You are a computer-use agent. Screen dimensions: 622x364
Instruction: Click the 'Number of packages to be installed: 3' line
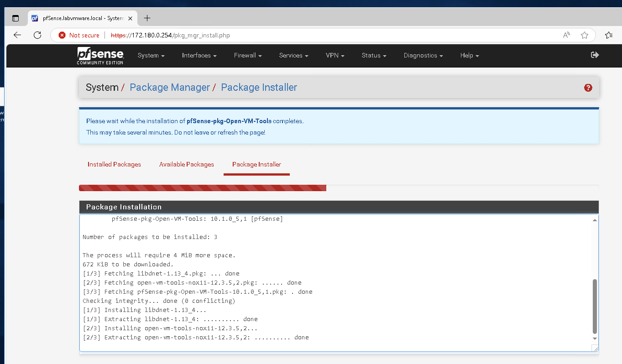click(150, 237)
